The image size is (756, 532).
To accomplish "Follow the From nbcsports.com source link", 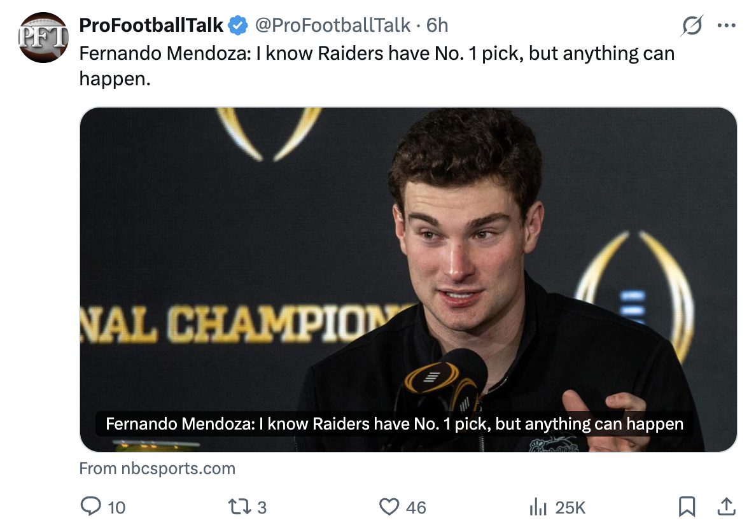I will (x=157, y=468).
